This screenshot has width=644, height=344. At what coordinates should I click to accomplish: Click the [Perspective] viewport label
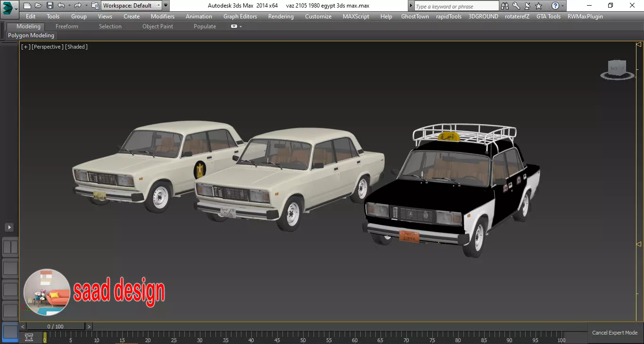[x=48, y=47]
